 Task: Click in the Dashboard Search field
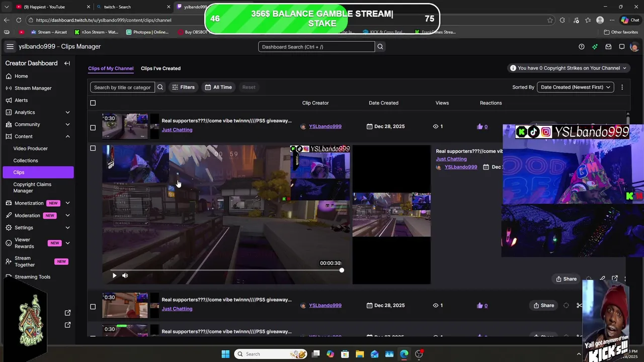pos(316,47)
